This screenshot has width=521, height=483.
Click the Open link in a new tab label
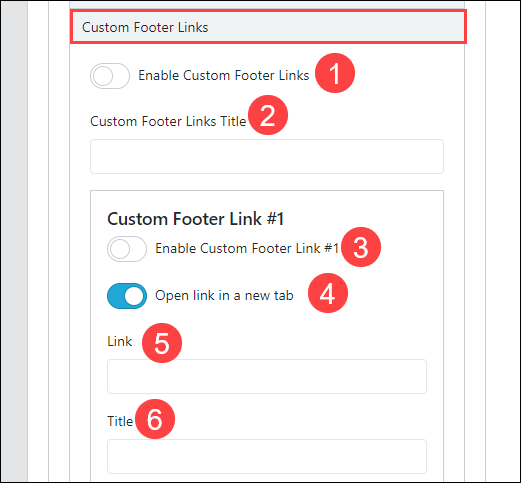tap(224, 296)
